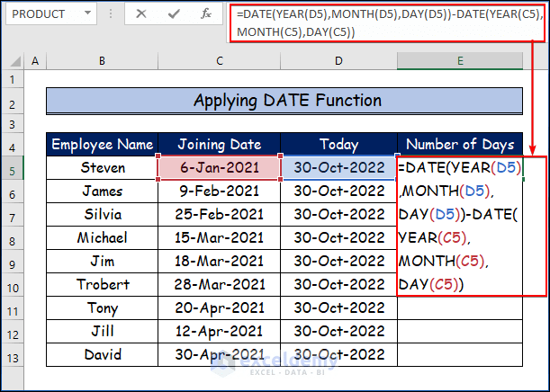
Task: Click the 'Number of Days' header cell
Action: 460,145
